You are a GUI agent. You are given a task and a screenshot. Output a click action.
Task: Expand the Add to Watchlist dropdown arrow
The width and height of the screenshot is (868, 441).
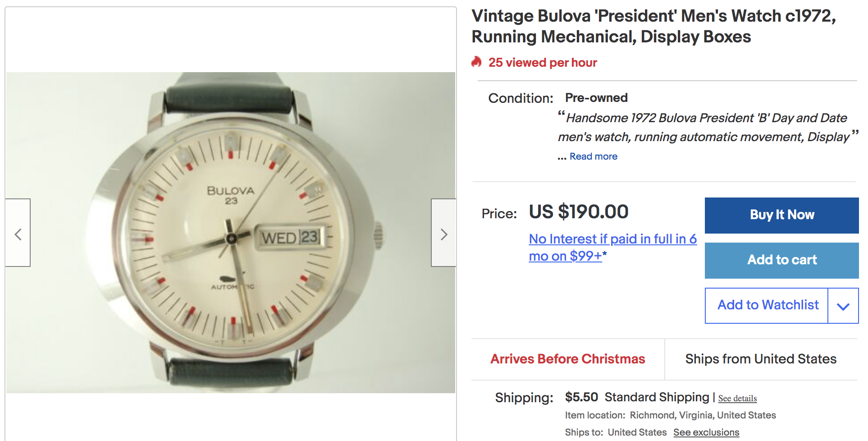tap(843, 306)
